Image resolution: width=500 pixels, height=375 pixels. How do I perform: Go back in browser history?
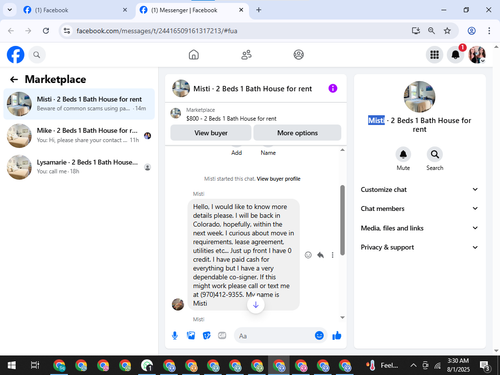point(11,31)
